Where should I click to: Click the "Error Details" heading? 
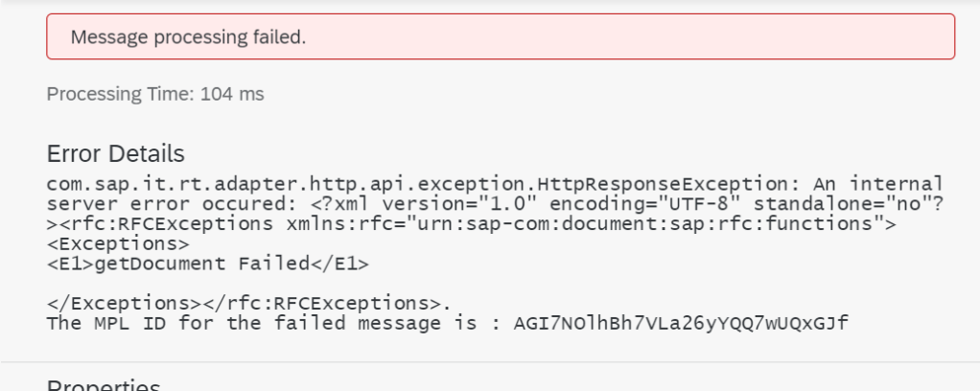[x=115, y=153]
